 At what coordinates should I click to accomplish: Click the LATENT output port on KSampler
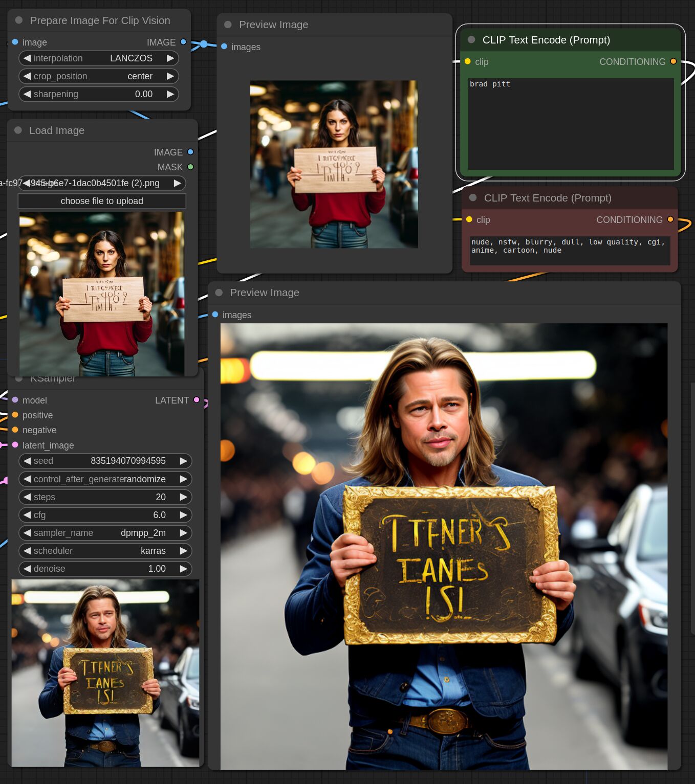pos(197,400)
